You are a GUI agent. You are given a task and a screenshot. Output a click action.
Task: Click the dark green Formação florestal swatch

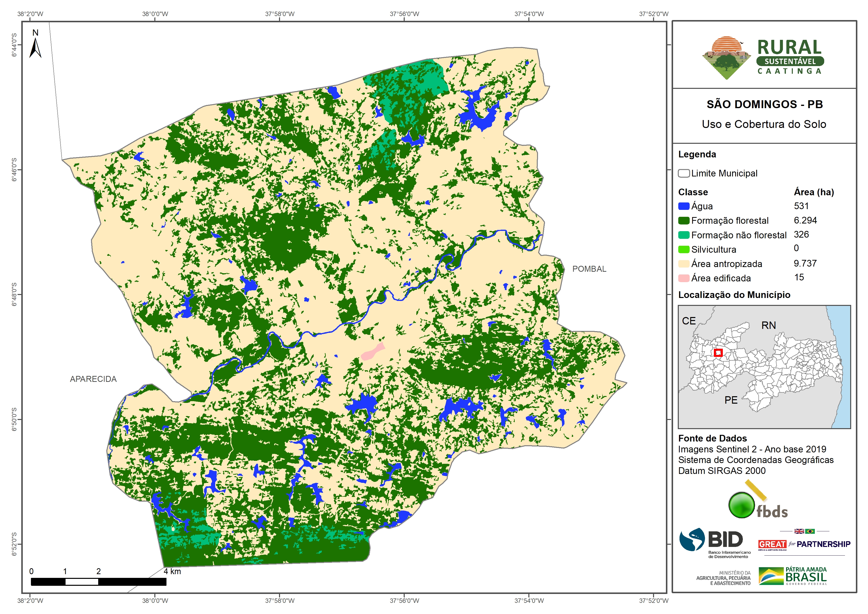click(683, 221)
